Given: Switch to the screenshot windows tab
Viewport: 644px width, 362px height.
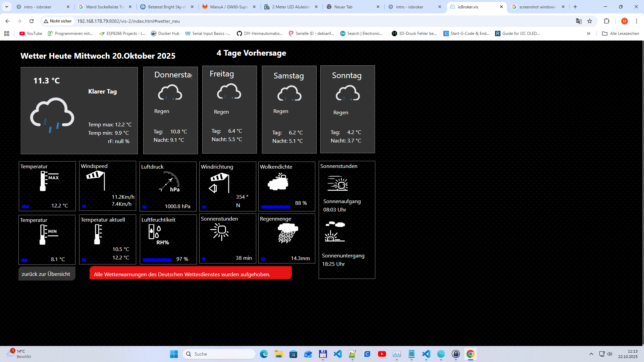Looking at the screenshot, I should (x=537, y=7).
